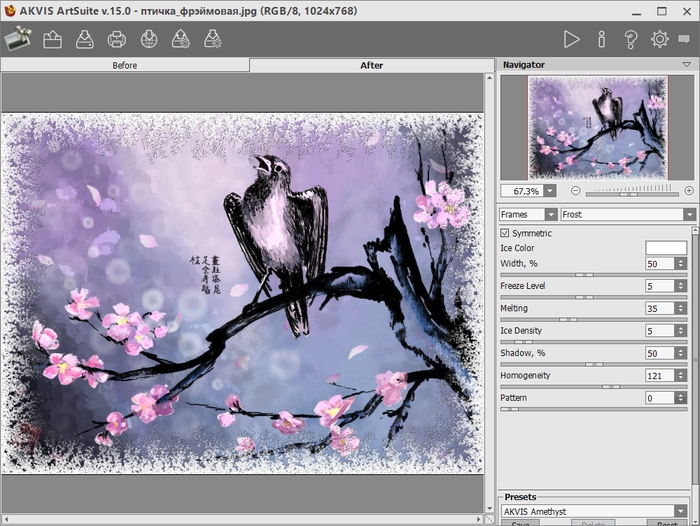Click the horizontal scrollbar left arrow
The height and width of the screenshot is (526, 700).
point(6,519)
